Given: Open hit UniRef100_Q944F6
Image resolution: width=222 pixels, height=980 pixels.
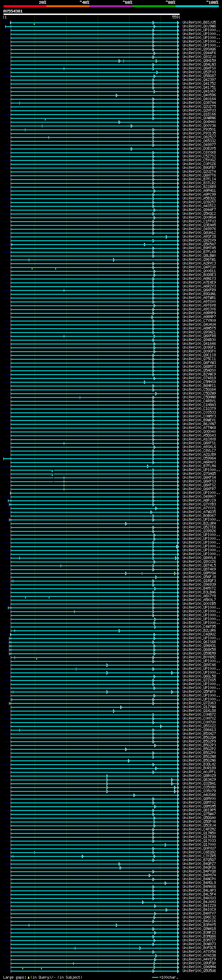Looking at the screenshot, I should (199, 53).
